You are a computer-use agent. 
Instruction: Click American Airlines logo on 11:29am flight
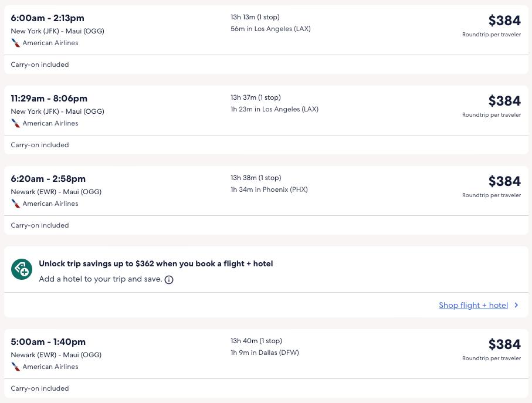pyautogui.click(x=16, y=123)
